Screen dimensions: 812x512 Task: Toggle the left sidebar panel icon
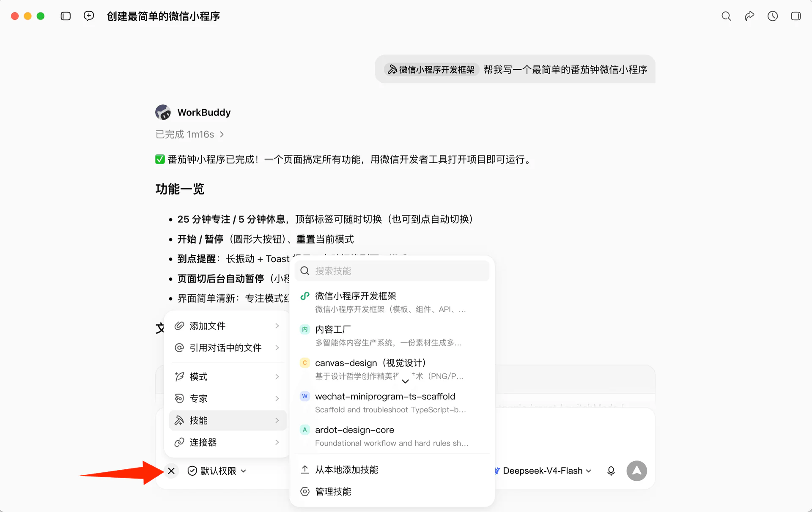pyautogui.click(x=66, y=16)
